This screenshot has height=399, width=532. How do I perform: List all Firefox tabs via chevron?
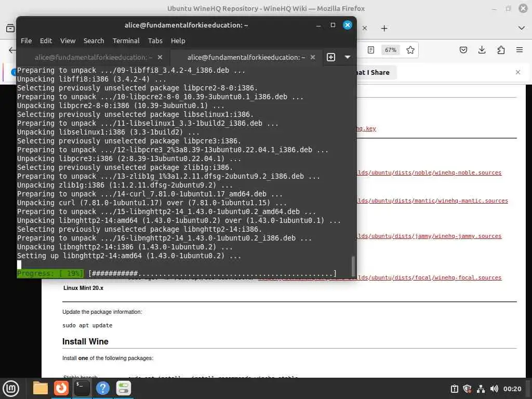pos(522,28)
